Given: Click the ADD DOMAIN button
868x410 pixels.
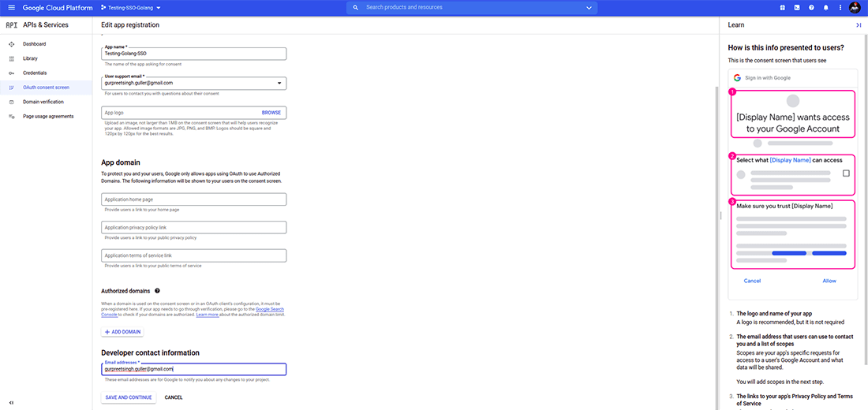Looking at the screenshot, I should [x=122, y=332].
